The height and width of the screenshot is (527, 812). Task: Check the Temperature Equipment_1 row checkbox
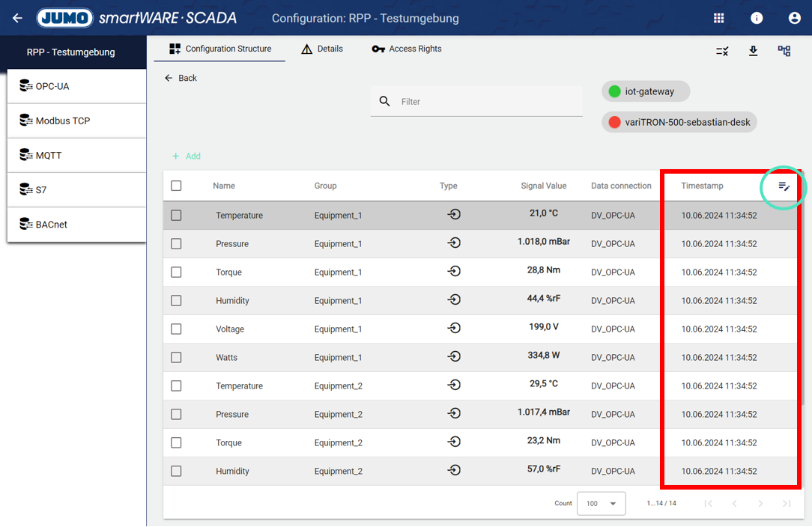coord(176,216)
